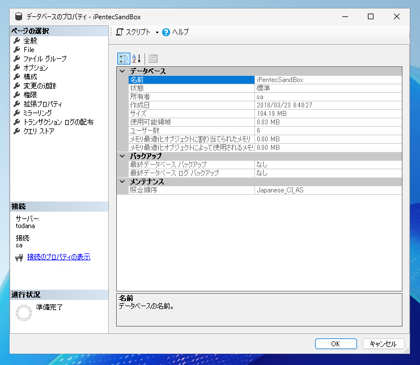Image resolution: width=420 pixels, height=365 pixels.
Task: Select the 全般 page wrench icon
Action: [x=17, y=41]
